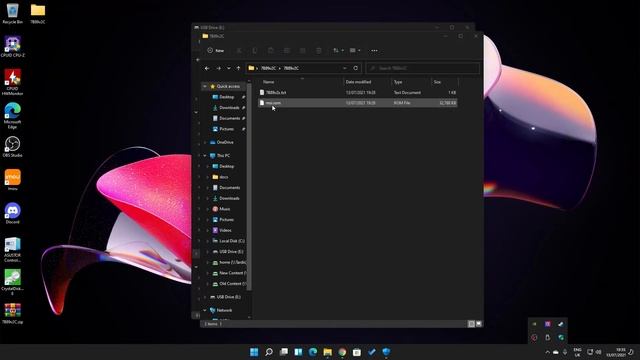Click the Text Document type cell
Image resolution: width=640 pixels, height=360 pixels.
point(407,93)
